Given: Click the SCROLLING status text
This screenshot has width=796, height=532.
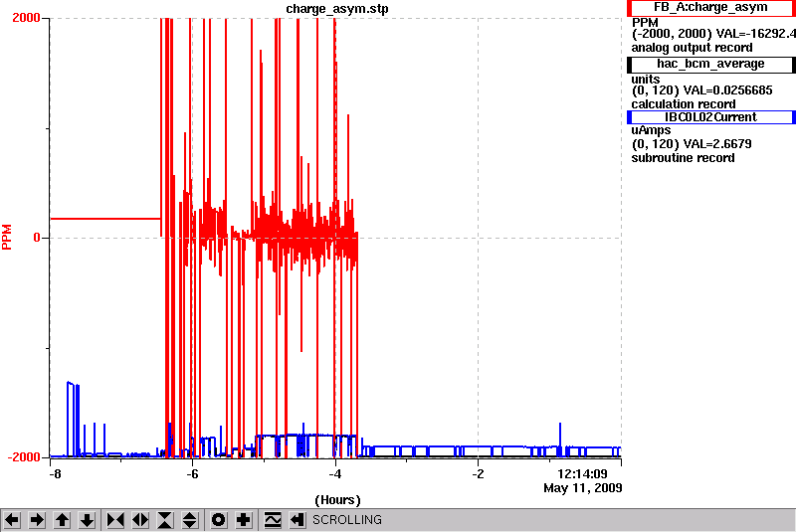Looking at the screenshot, I should [346, 520].
